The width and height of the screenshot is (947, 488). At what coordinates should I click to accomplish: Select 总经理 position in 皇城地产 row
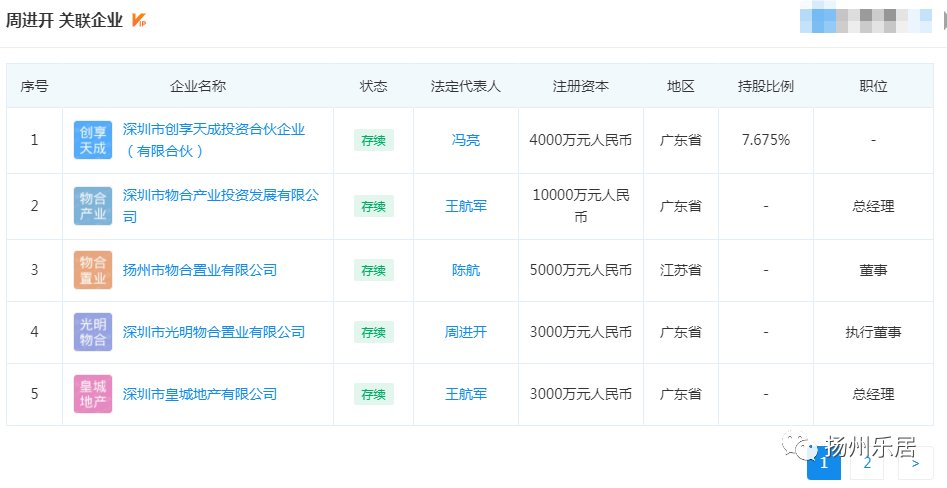(873, 394)
